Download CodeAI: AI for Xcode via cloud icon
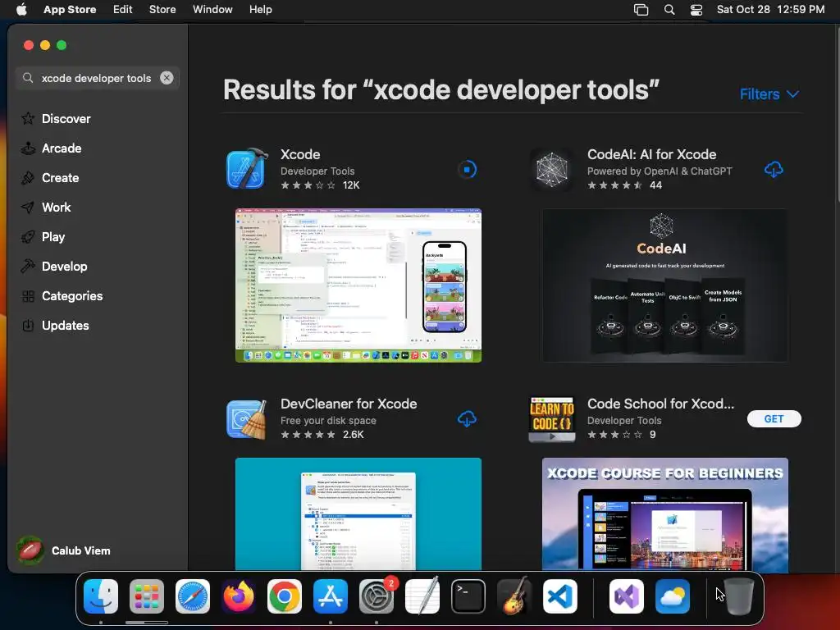 (774, 170)
